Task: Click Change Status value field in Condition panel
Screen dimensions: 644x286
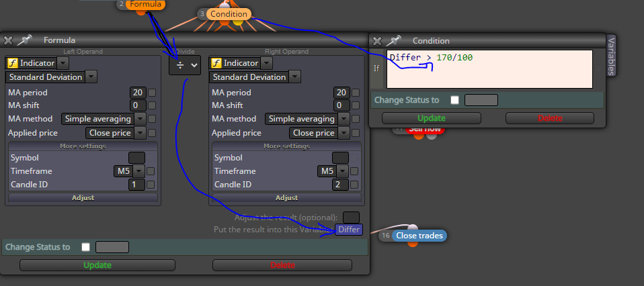Action: coord(481,100)
